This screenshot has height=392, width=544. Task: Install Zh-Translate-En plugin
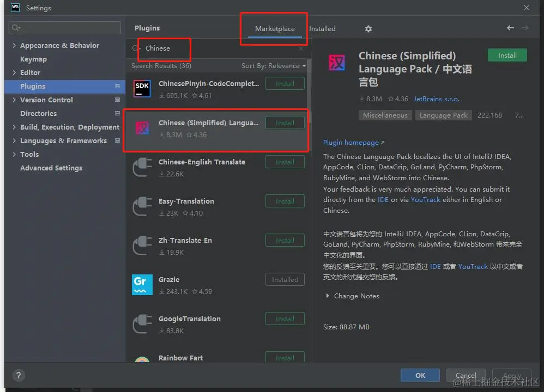285,240
